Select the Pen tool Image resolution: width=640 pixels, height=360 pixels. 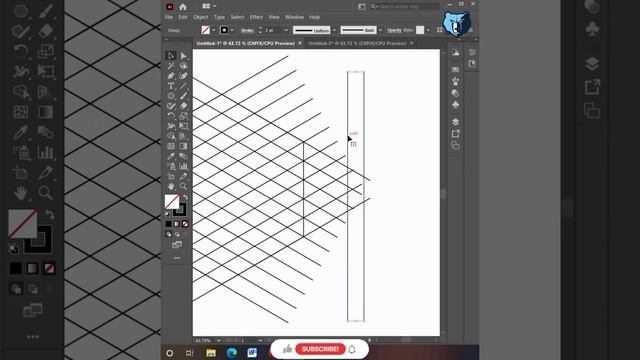pos(171,76)
